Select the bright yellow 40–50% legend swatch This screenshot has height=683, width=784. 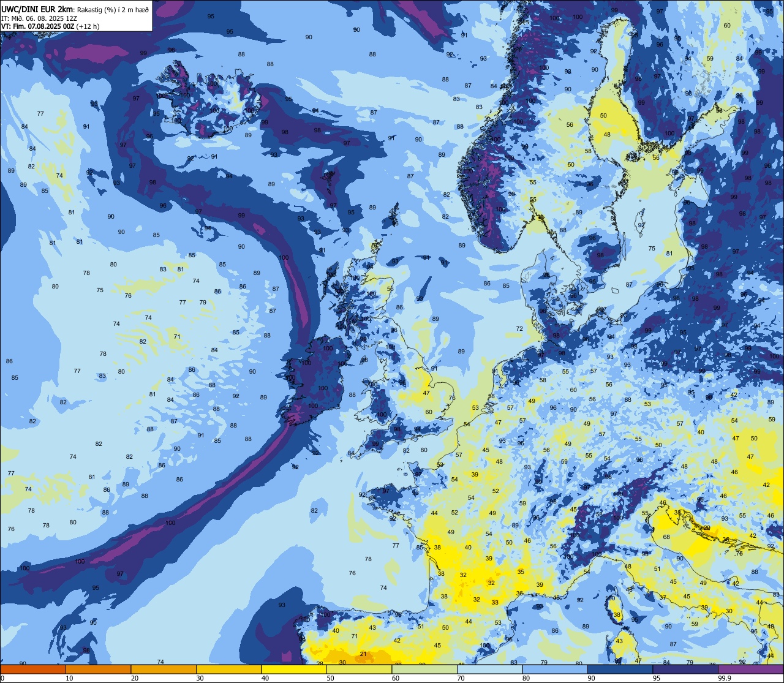tap(294, 669)
